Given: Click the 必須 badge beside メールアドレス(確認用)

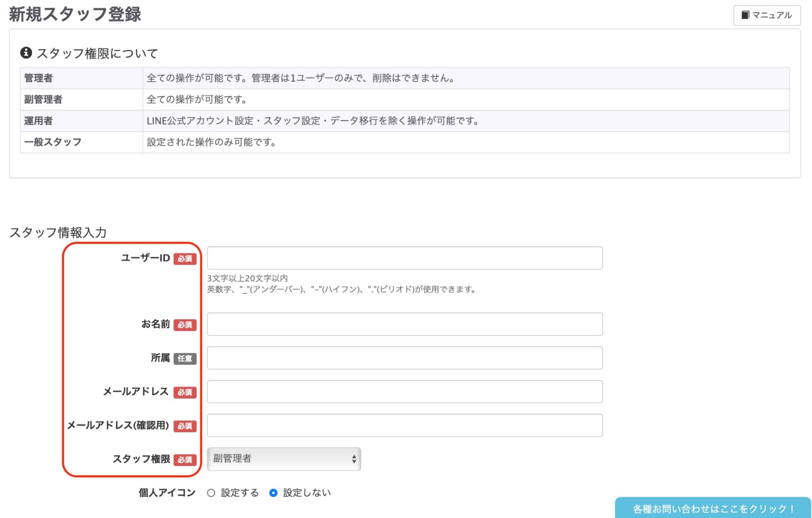Looking at the screenshot, I should [185, 427].
